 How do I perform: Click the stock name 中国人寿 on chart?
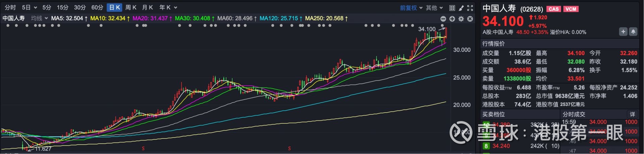14,18
